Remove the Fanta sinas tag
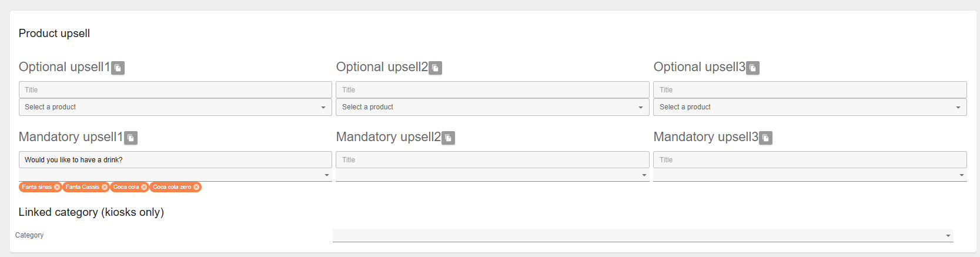 click(x=57, y=187)
